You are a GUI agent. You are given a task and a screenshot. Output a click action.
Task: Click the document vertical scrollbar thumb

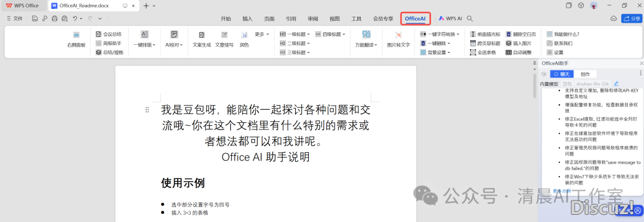[534, 85]
